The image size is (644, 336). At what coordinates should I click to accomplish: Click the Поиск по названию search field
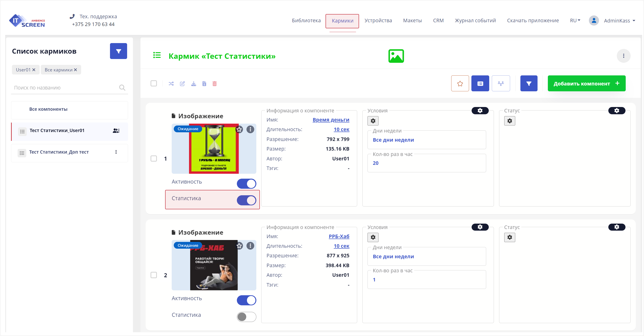click(x=65, y=88)
